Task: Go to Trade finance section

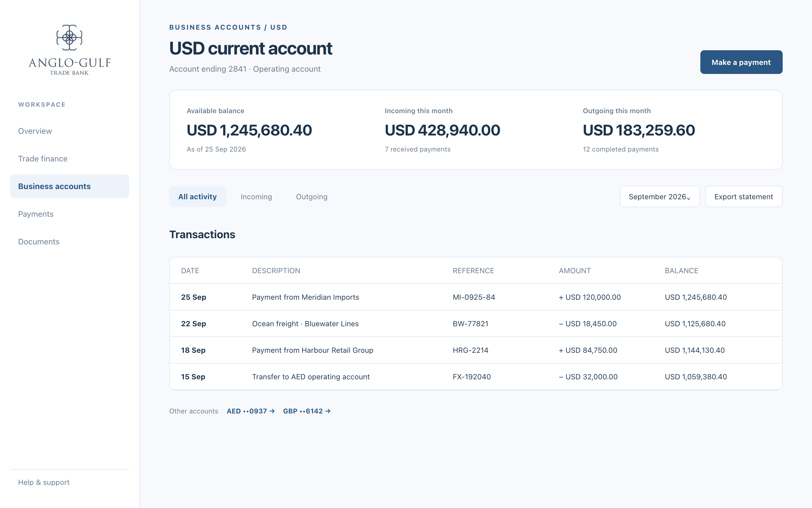Action: (69, 159)
